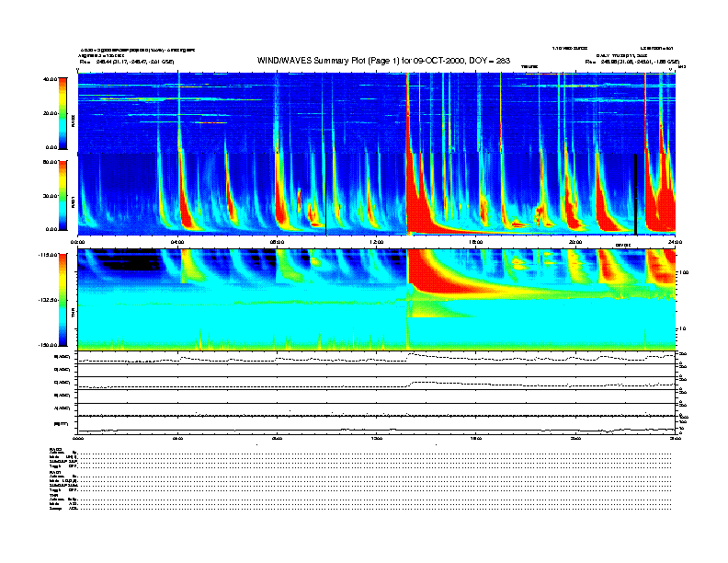
Task: Click the 100 label on the TNR right axis
Action: point(684,272)
